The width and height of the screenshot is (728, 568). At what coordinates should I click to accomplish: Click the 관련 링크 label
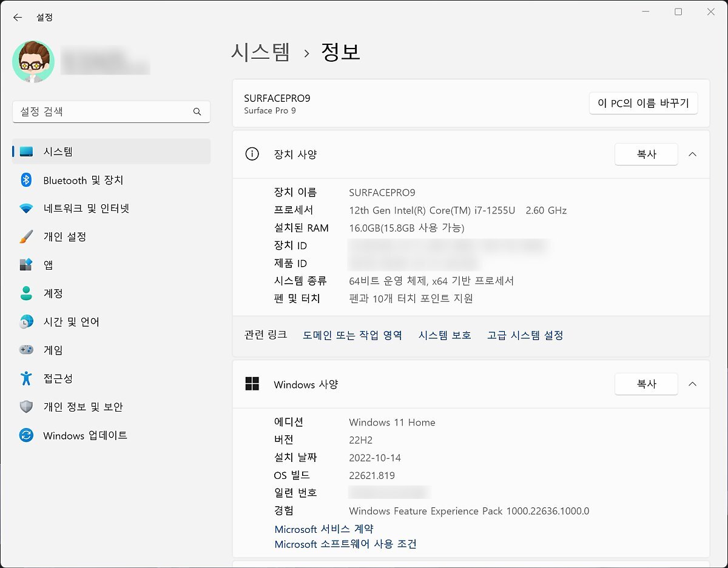(x=266, y=335)
